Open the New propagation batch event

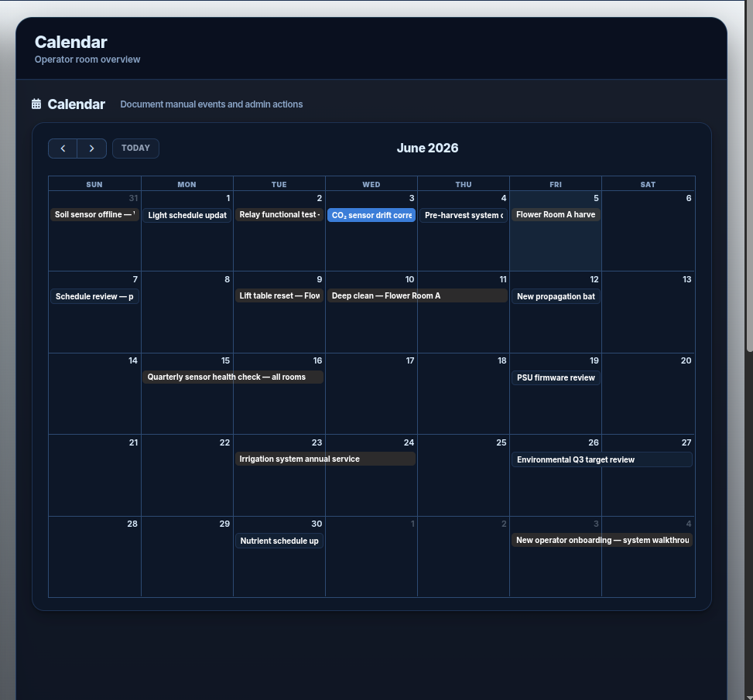(556, 296)
